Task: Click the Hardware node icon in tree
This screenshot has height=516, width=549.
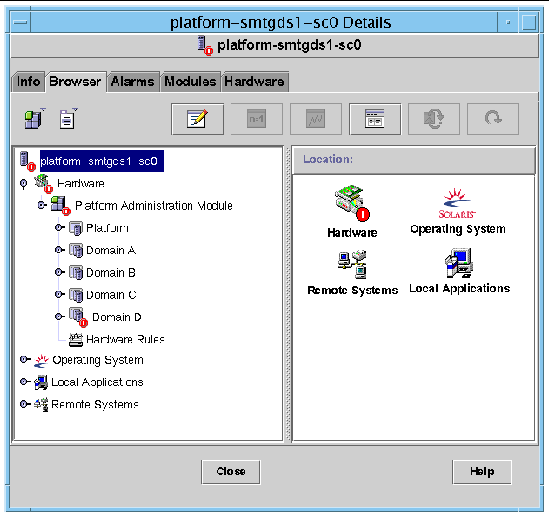Action: (43, 183)
